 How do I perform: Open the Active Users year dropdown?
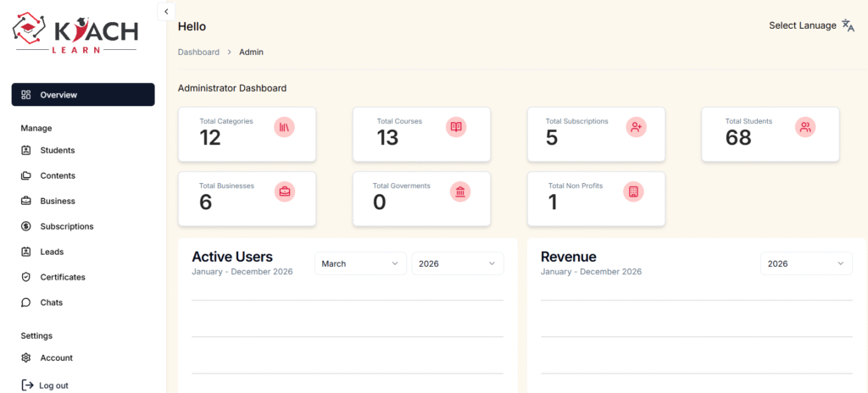(457, 263)
